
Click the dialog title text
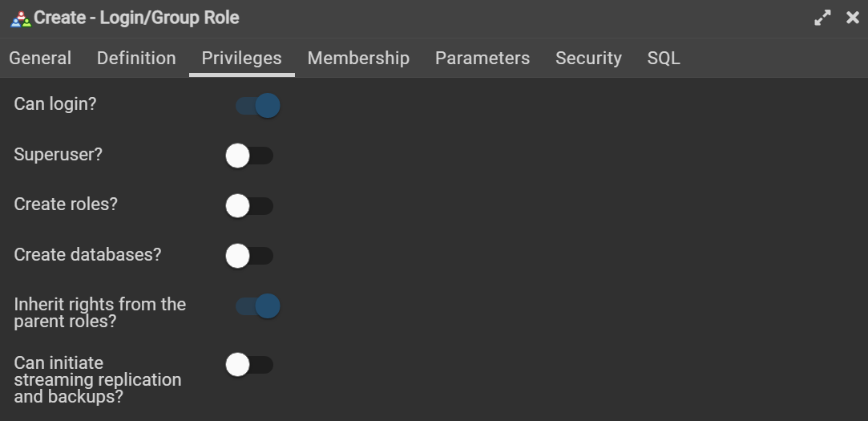pos(136,18)
